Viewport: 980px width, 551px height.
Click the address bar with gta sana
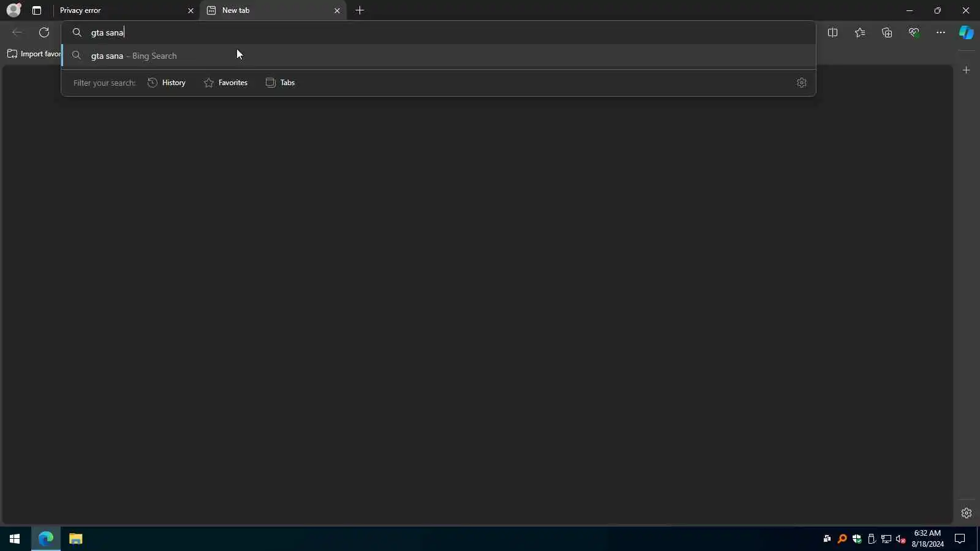439,32
